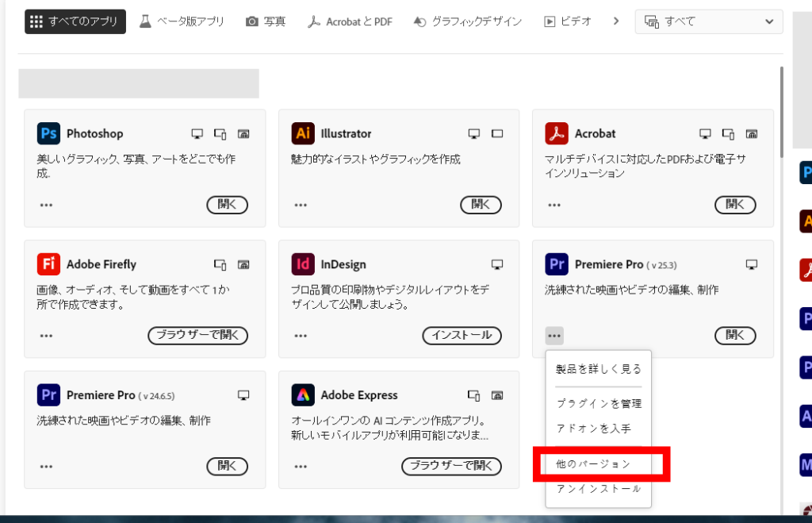Open more options for Adobe Firefly
Viewport: 812px width, 523px height.
point(46,336)
